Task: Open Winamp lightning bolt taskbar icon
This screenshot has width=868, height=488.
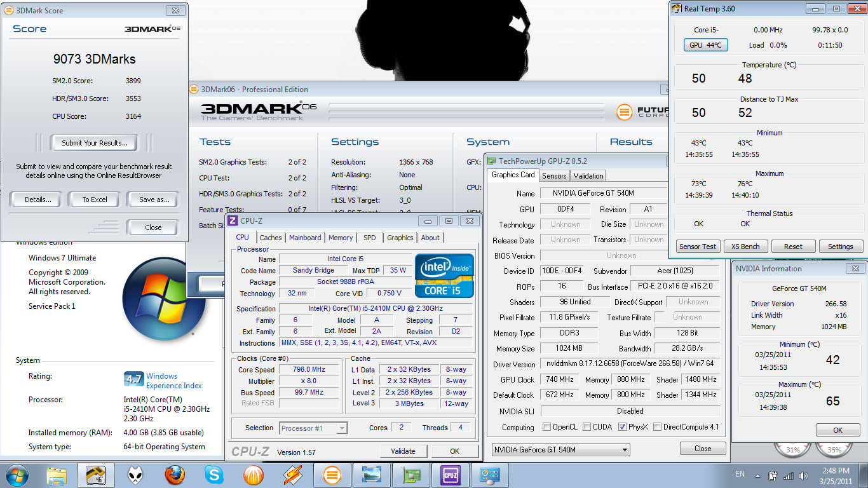Action: point(293,475)
